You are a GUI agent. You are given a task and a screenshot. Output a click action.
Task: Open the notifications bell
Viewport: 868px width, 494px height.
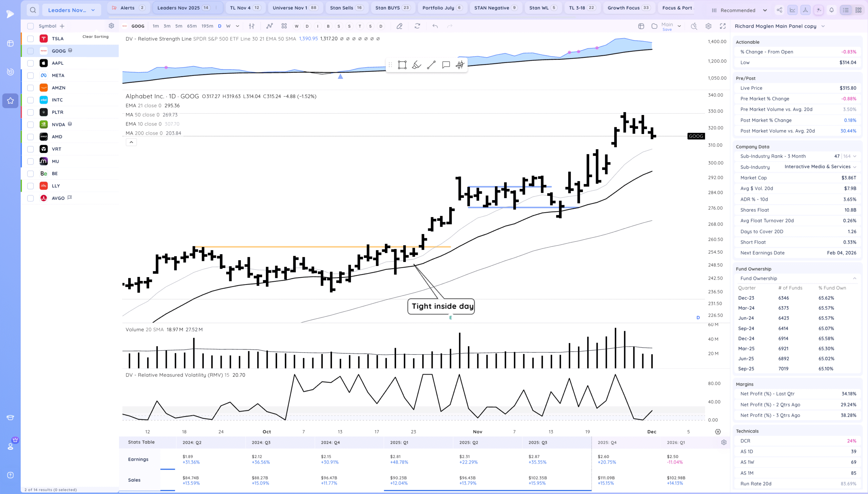pyautogui.click(x=831, y=10)
